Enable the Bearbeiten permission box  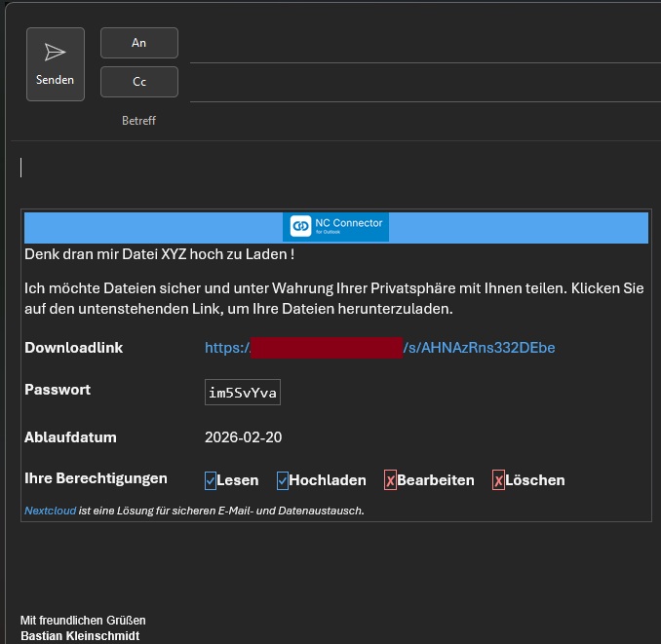click(x=390, y=480)
